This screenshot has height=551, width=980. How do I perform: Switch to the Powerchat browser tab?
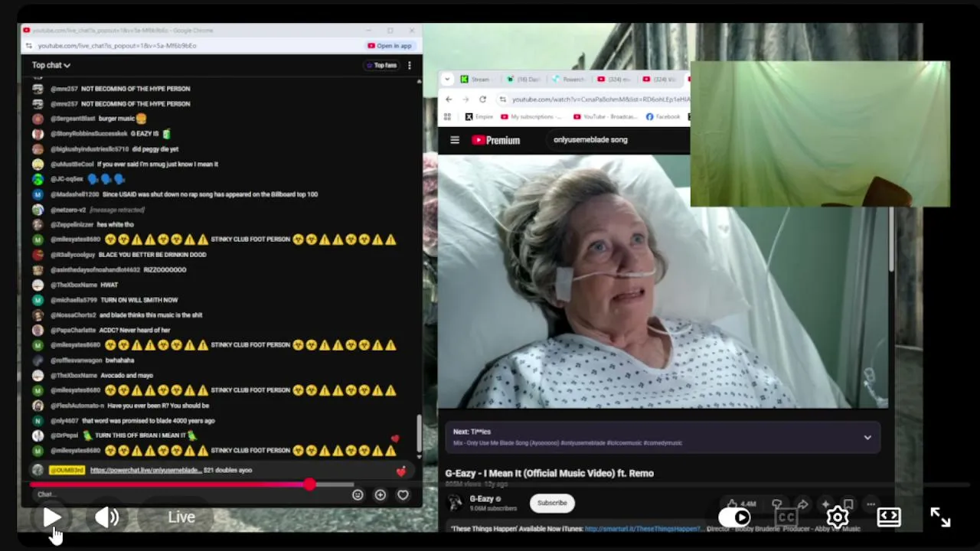pyautogui.click(x=569, y=80)
